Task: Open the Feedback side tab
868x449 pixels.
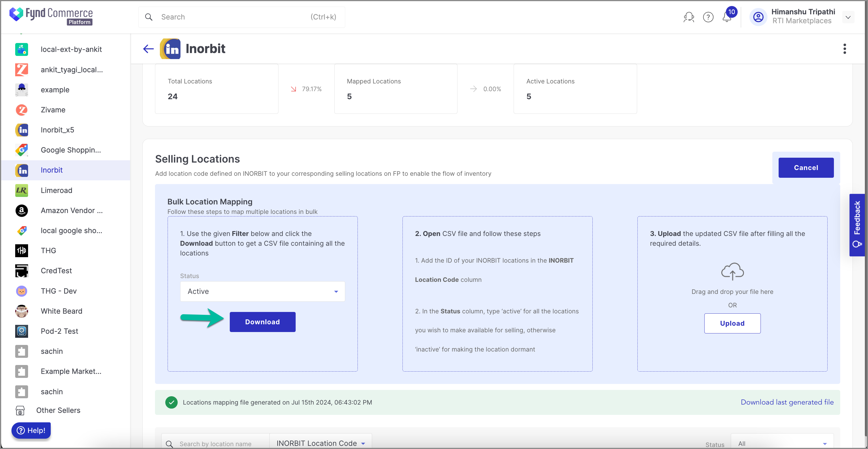Action: pos(857,225)
